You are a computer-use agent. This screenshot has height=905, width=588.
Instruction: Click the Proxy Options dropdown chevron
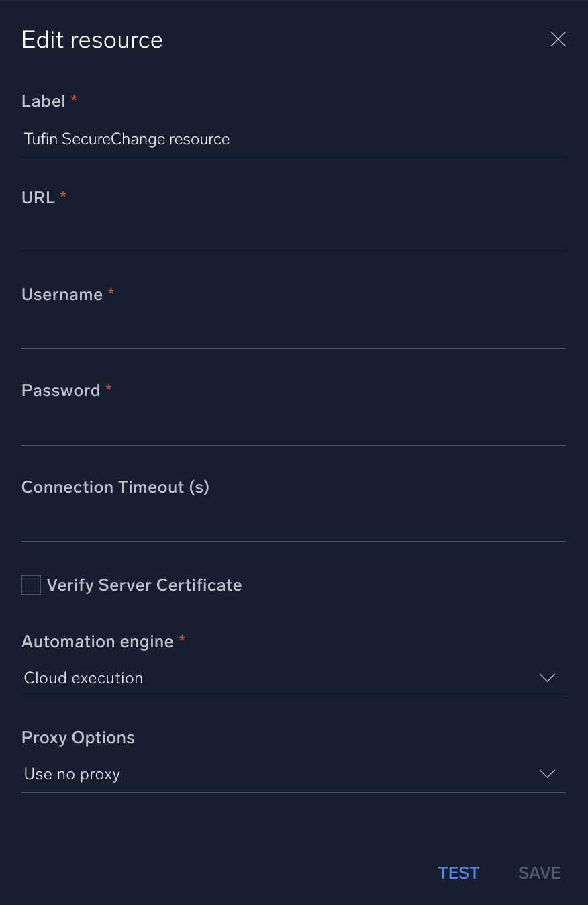(547, 773)
